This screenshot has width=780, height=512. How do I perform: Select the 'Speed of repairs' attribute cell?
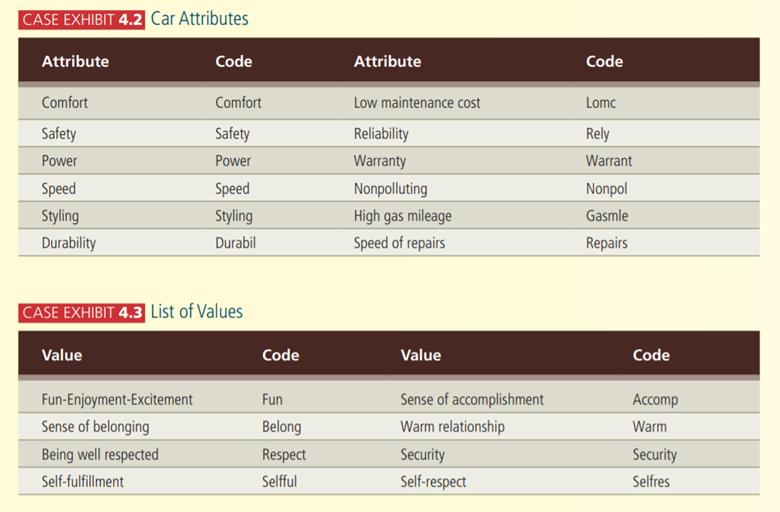pyautogui.click(x=399, y=243)
